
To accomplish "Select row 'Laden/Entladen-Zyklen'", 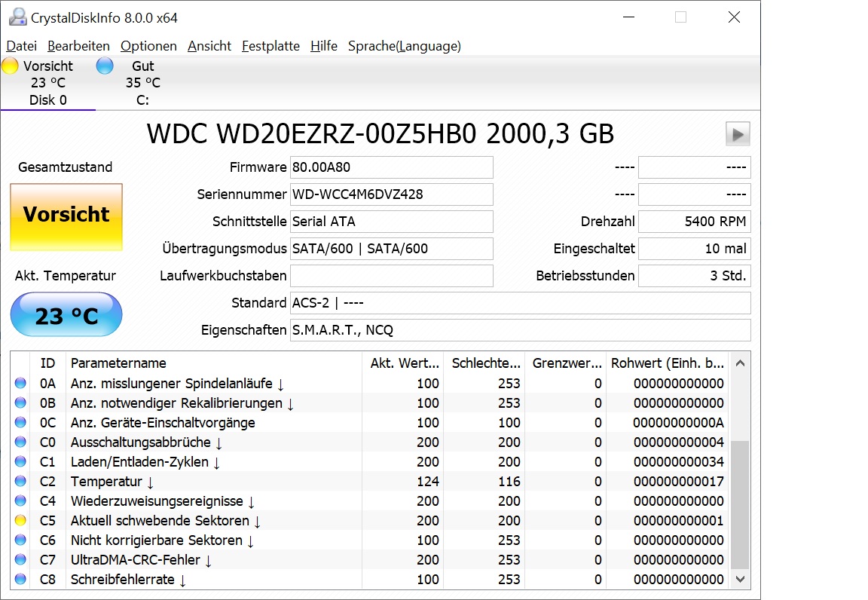I will pyautogui.click(x=370, y=461).
